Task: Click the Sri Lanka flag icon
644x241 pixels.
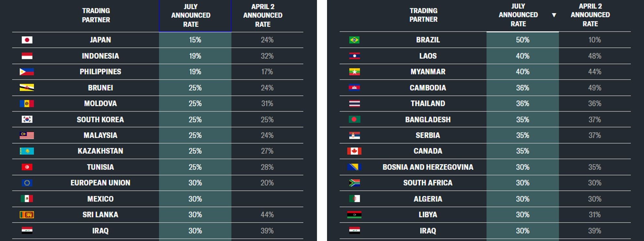Action: pyautogui.click(x=27, y=214)
